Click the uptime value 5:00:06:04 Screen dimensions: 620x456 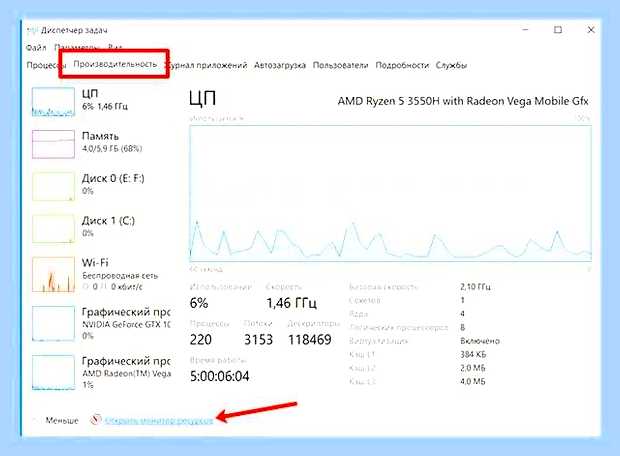click(219, 376)
